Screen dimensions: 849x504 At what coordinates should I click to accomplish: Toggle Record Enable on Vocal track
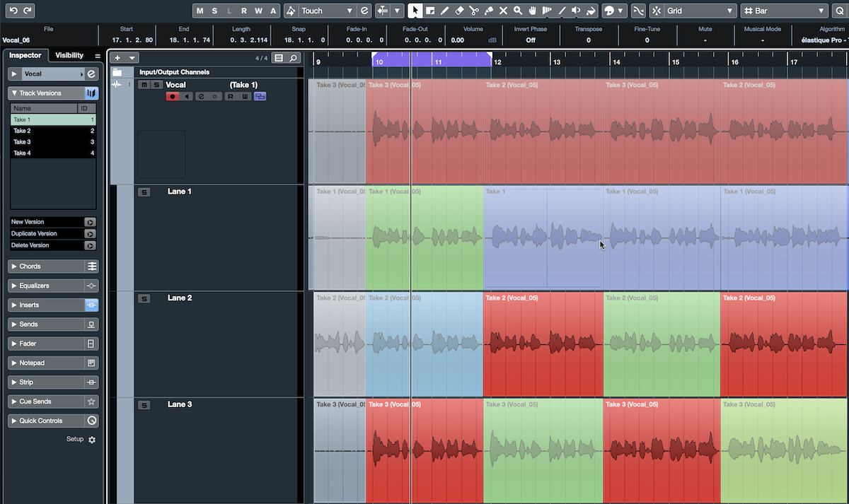click(173, 96)
